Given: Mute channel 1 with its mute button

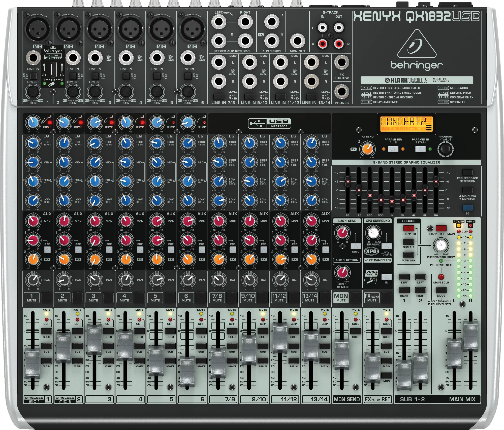Looking at the screenshot, I should pos(47,297).
